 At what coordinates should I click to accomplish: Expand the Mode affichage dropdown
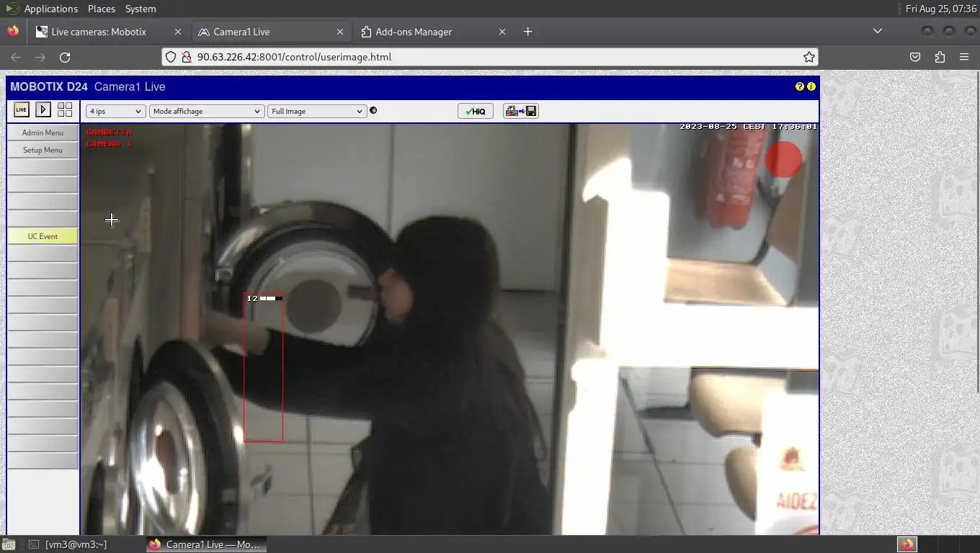pyautogui.click(x=206, y=112)
